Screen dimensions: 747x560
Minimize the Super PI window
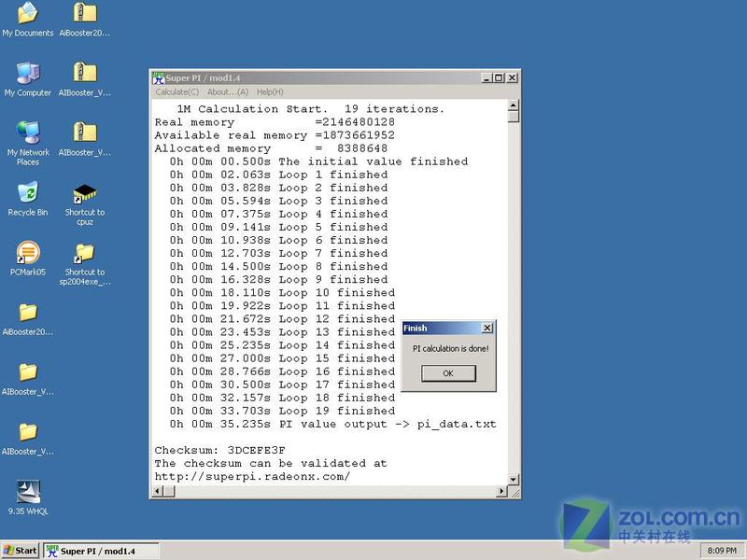tap(486, 77)
